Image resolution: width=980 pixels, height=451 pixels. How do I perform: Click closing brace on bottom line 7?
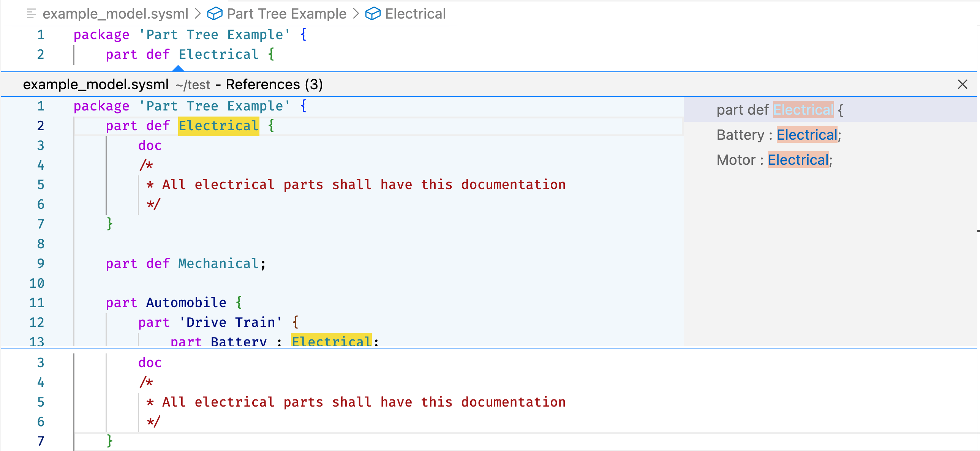[109, 441]
